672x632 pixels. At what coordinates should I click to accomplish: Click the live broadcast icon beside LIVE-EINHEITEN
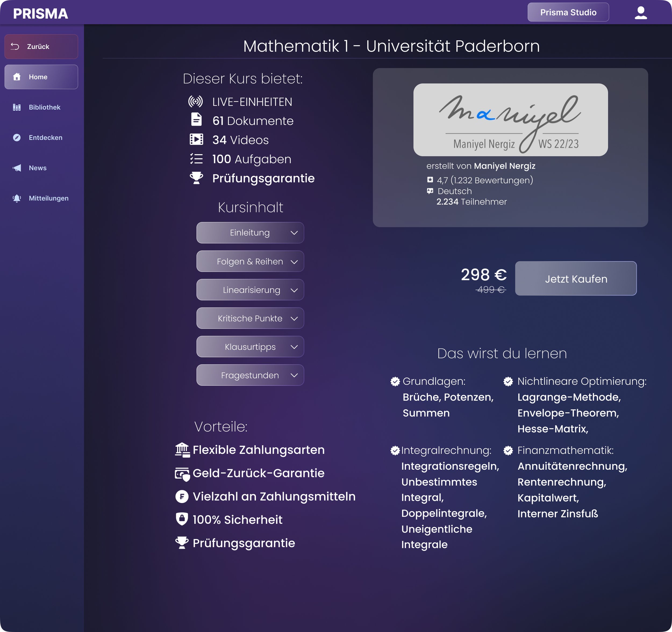pyautogui.click(x=196, y=101)
